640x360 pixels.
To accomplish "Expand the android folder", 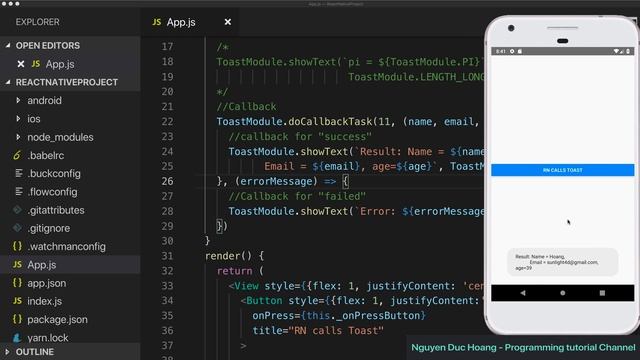I will click(18, 100).
